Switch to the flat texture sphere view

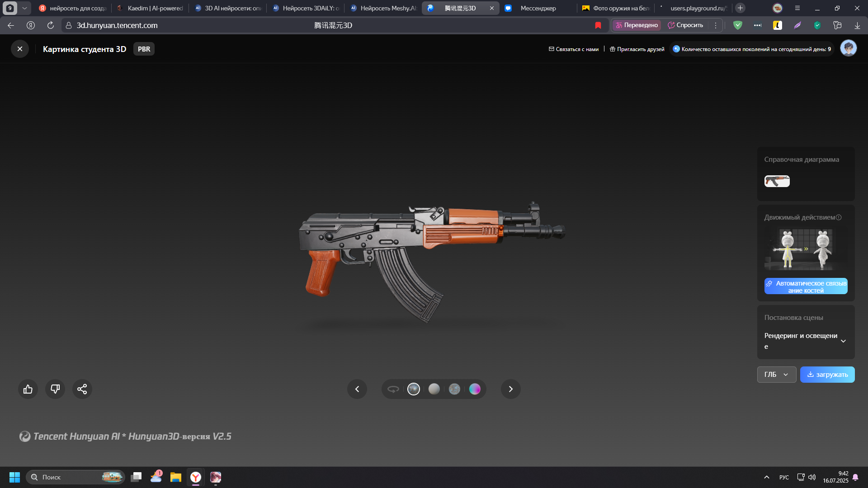[x=454, y=389]
